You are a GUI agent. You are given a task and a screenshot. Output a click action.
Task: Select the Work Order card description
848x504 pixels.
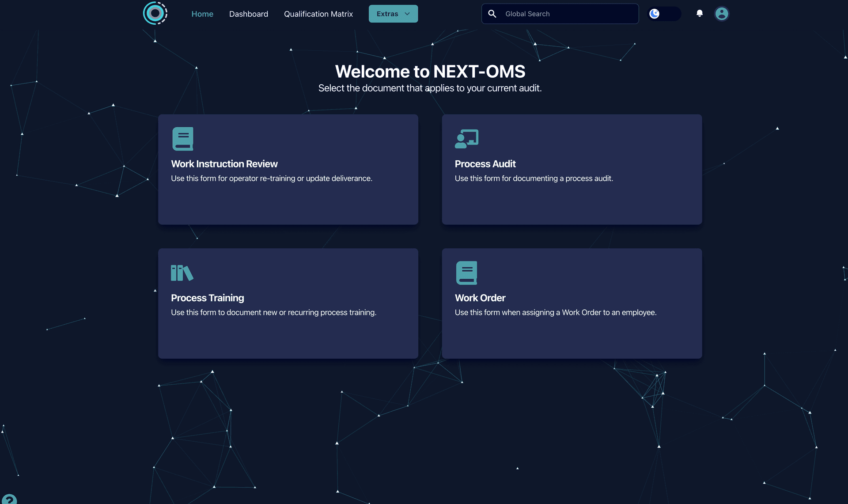[555, 312]
